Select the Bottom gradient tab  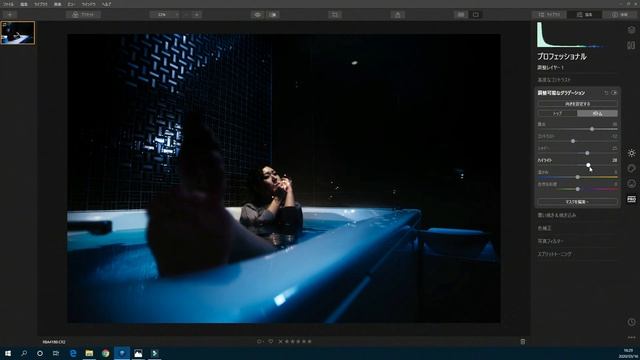click(597, 113)
